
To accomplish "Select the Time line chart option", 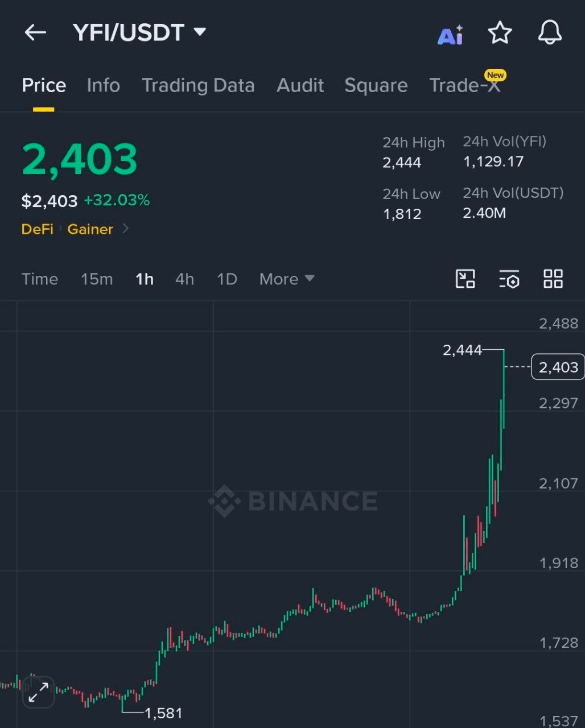I will 40,279.
